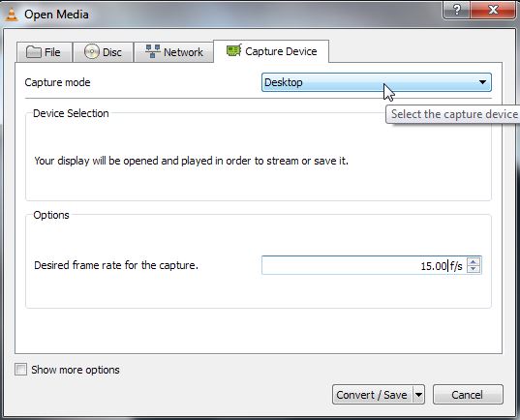Enable the Show more options checkbox
Screen dimensions: 520x420
pos(20,370)
